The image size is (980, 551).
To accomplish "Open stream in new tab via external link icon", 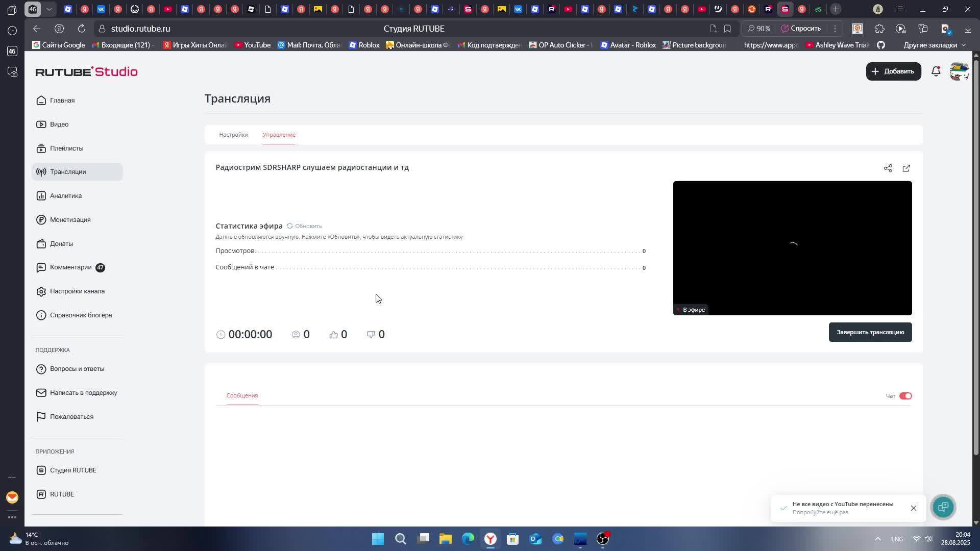I will [906, 168].
